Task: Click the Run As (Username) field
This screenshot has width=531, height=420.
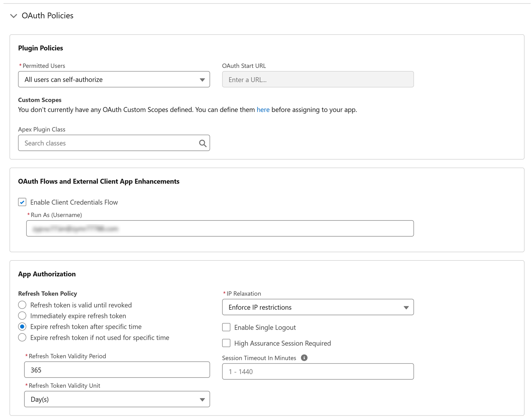Action: [219, 229]
